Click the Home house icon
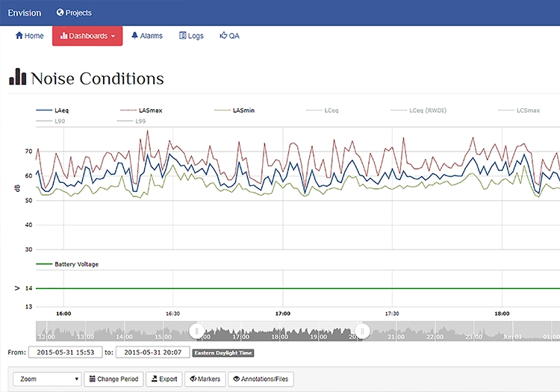Viewport: 560px width, 392px height. click(19, 35)
